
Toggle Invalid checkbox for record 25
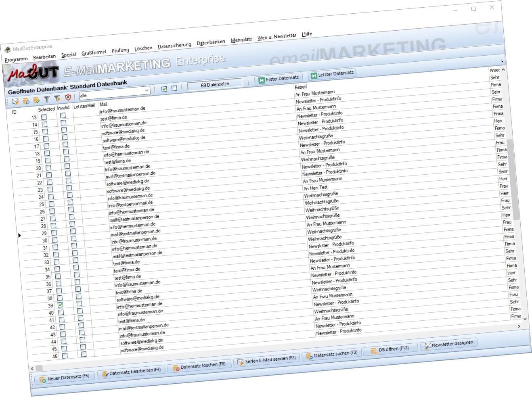pos(70,202)
